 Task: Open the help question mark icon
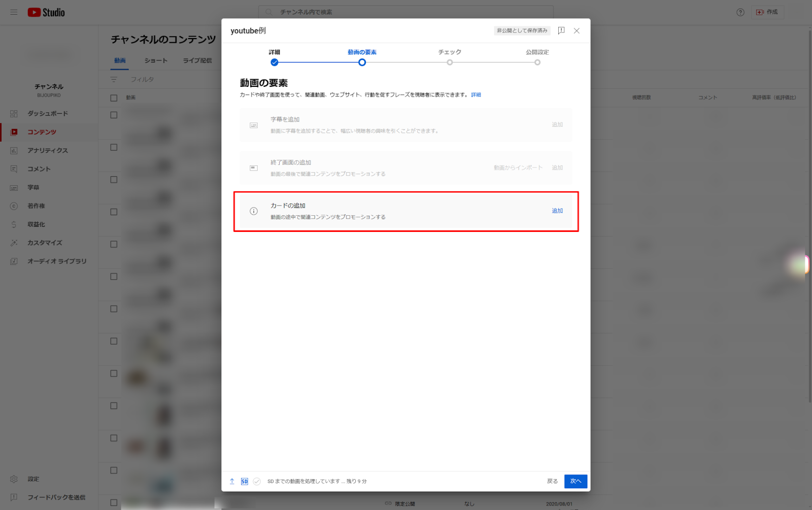(x=740, y=12)
